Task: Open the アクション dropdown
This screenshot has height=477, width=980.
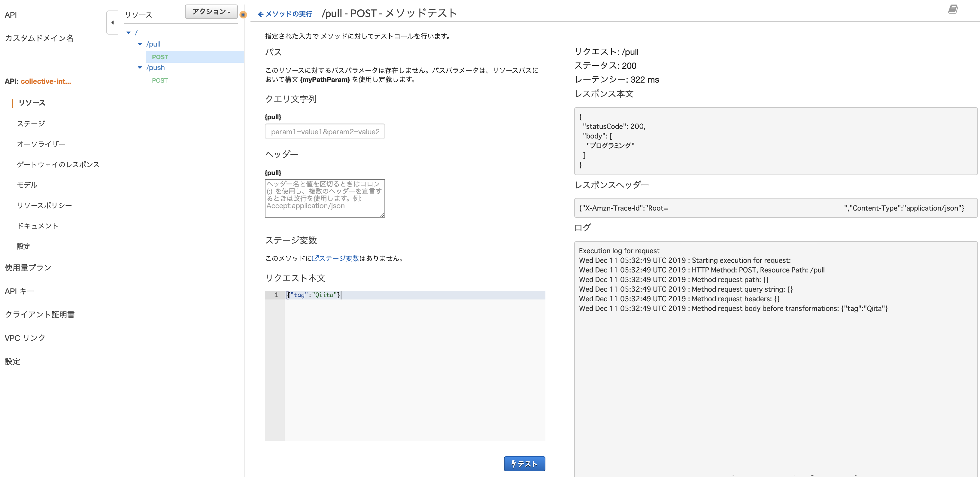Action: pyautogui.click(x=211, y=12)
